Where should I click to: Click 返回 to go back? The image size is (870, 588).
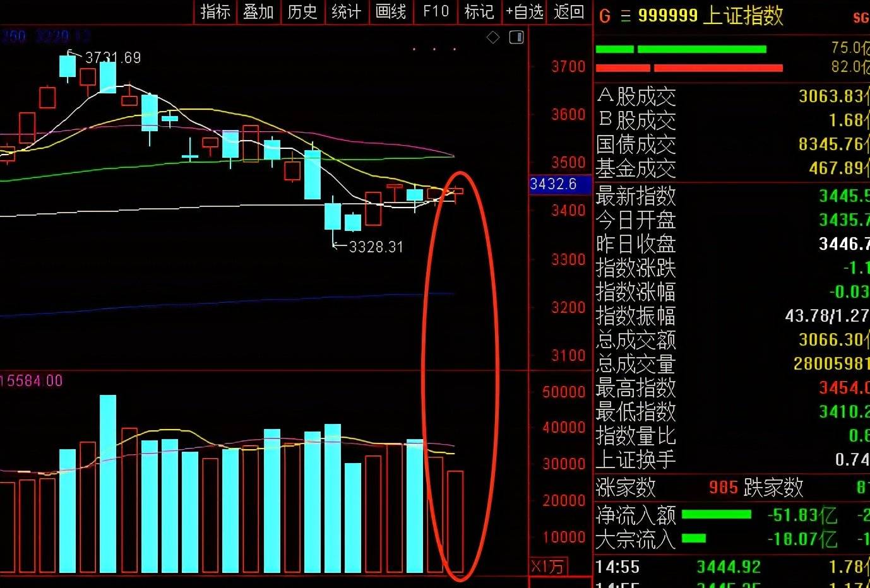click(x=569, y=12)
